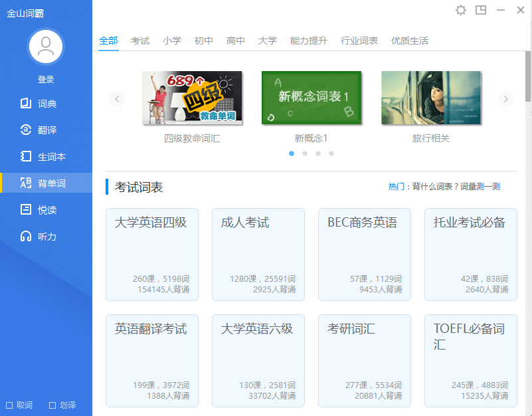The width and height of the screenshot is (532, 416).
Task: Switch to the 能力提升 tab
Action: (309, 41)
